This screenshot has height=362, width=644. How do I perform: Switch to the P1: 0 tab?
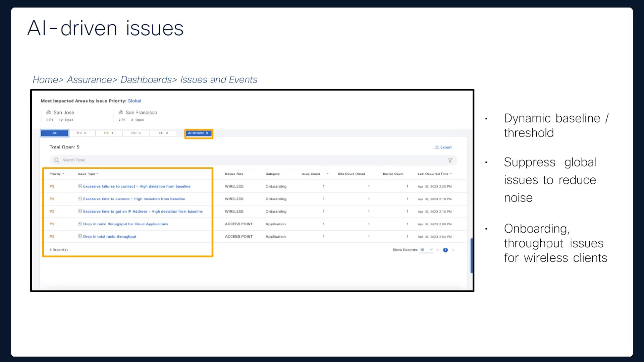(x=82, y=133)
